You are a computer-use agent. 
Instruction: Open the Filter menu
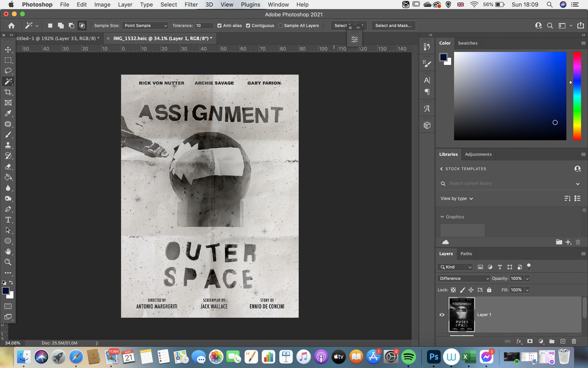click(191, 4)
